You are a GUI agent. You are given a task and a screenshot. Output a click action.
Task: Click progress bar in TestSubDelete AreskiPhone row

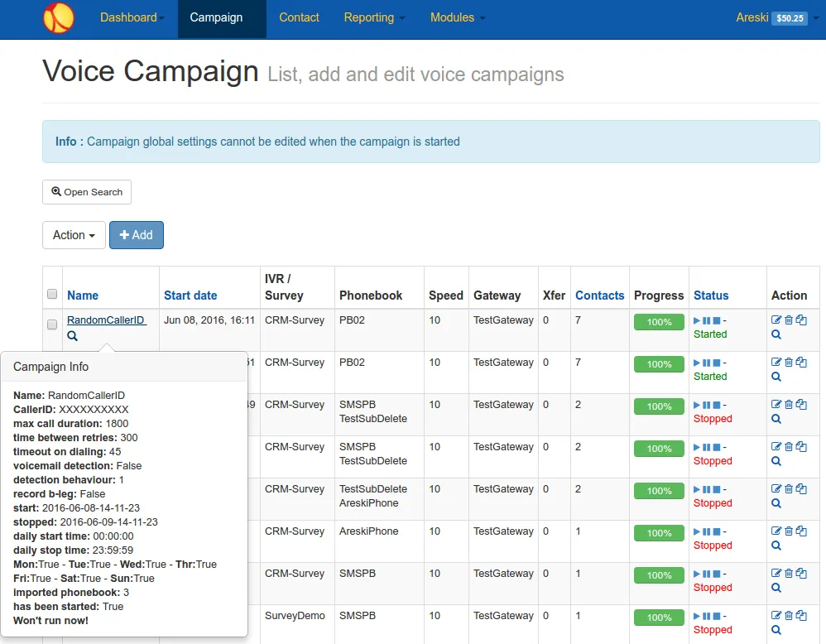(659, 491)
